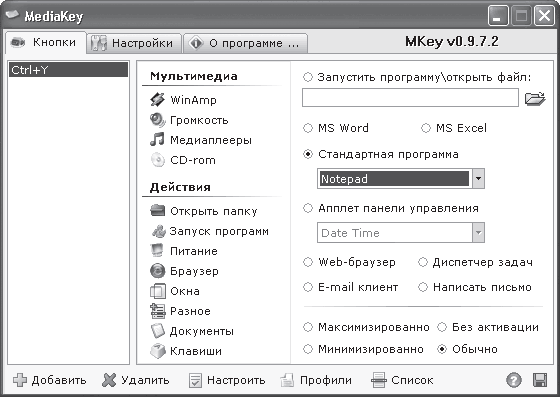Click the save floppy disk icon
This screenshot has width=560, height=397.
point(540,380)
